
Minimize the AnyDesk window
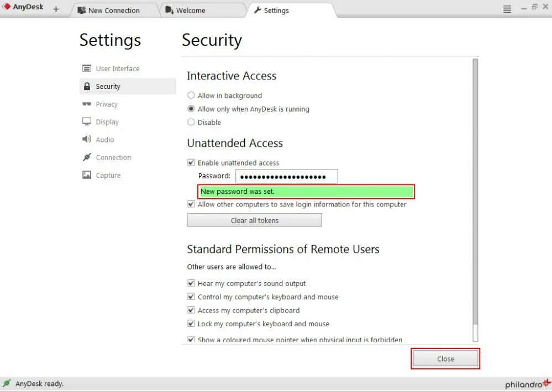524,8
